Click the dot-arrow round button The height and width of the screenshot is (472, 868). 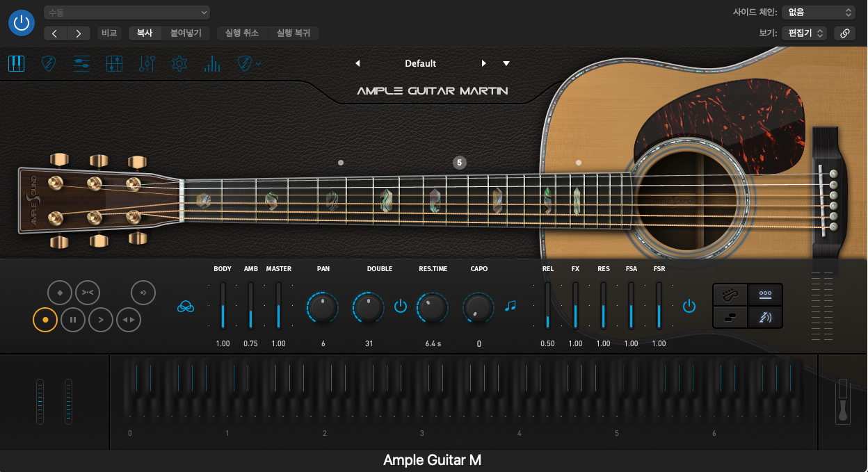[143, 293]
